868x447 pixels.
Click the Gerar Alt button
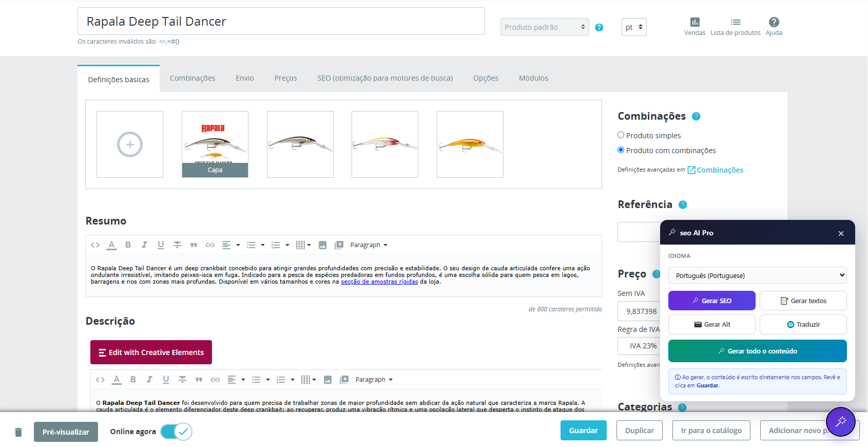(x=711, y=324)
